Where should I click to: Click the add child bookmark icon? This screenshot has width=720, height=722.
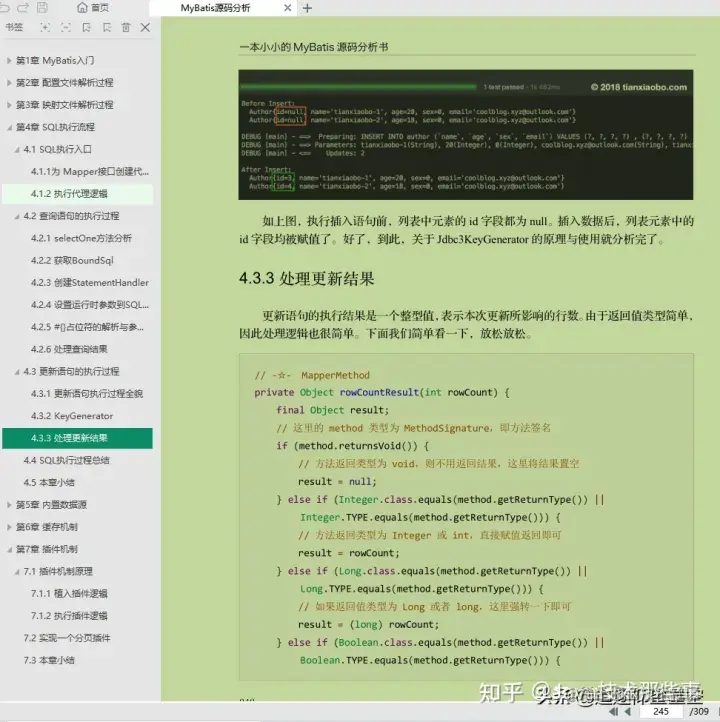(x=107, y=28)
